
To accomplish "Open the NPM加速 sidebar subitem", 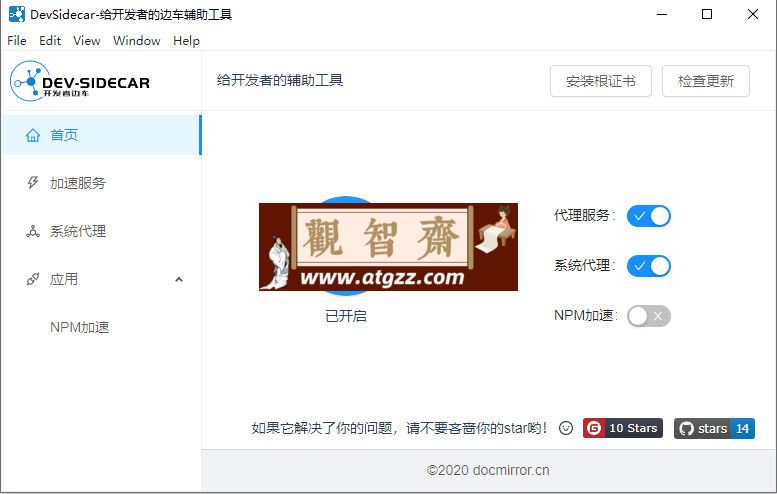I will 102,327.
